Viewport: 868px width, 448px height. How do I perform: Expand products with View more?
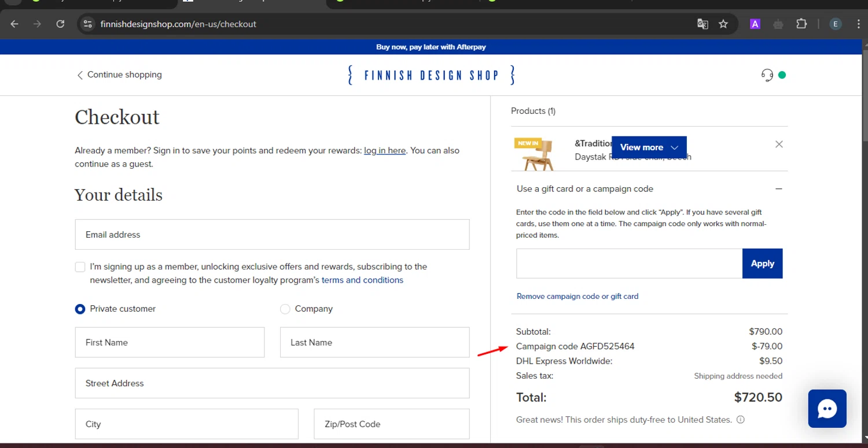click(649, 147)
